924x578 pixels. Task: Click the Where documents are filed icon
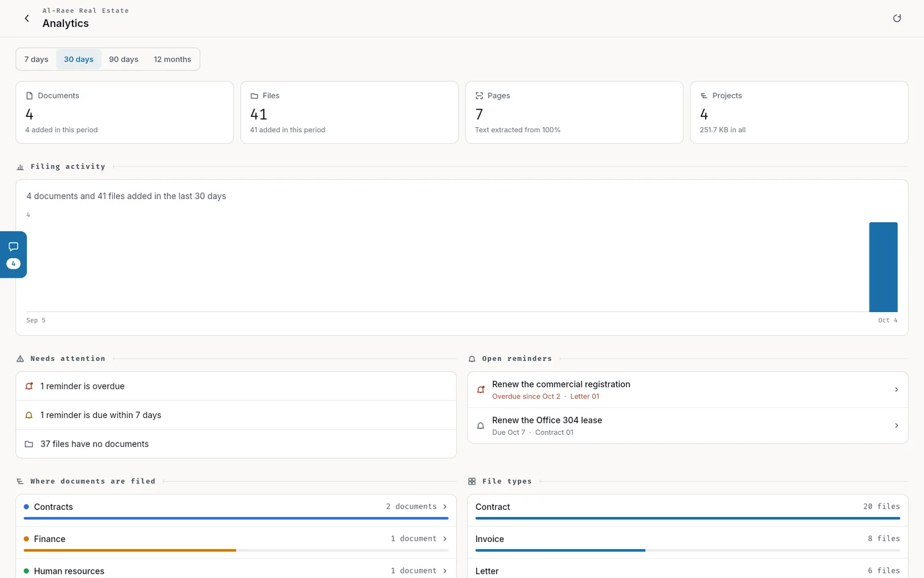point(20,481)
